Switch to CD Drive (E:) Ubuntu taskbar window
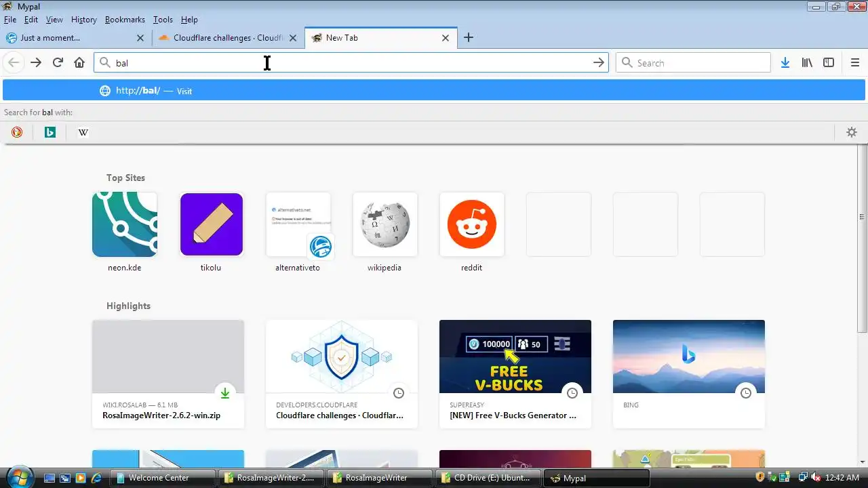Image resolution: width=868 pixels, height=488 pixels. [x=488, y=478]
